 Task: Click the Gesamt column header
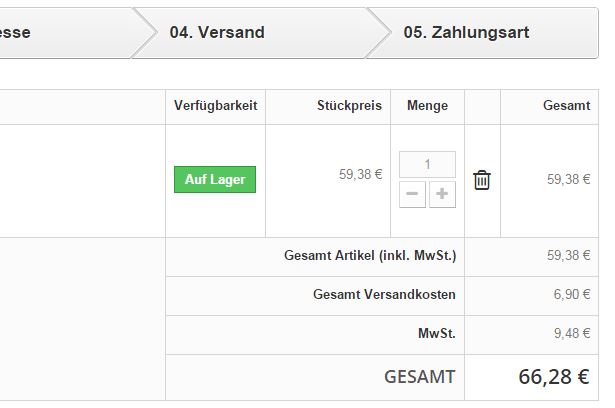click(566, 106)
